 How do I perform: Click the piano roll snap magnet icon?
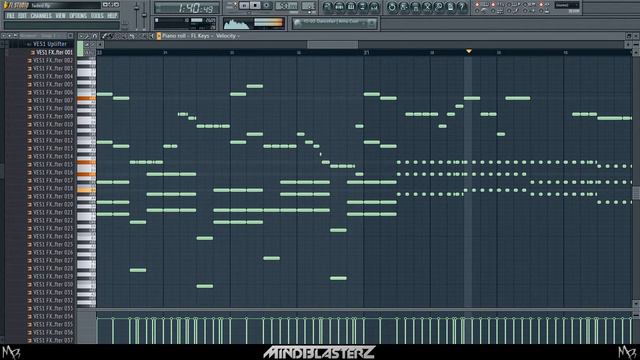(95, 36)
